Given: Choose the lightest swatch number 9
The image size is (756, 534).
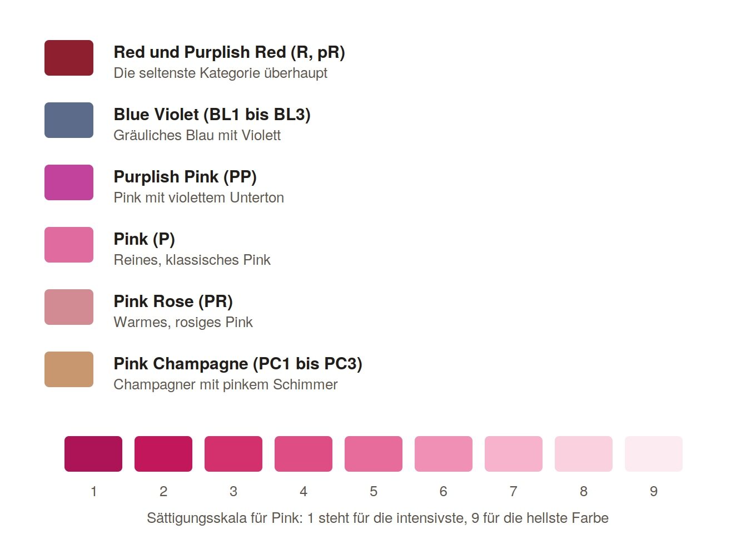Looking at the screenshot, I should [x=654, y=454].
